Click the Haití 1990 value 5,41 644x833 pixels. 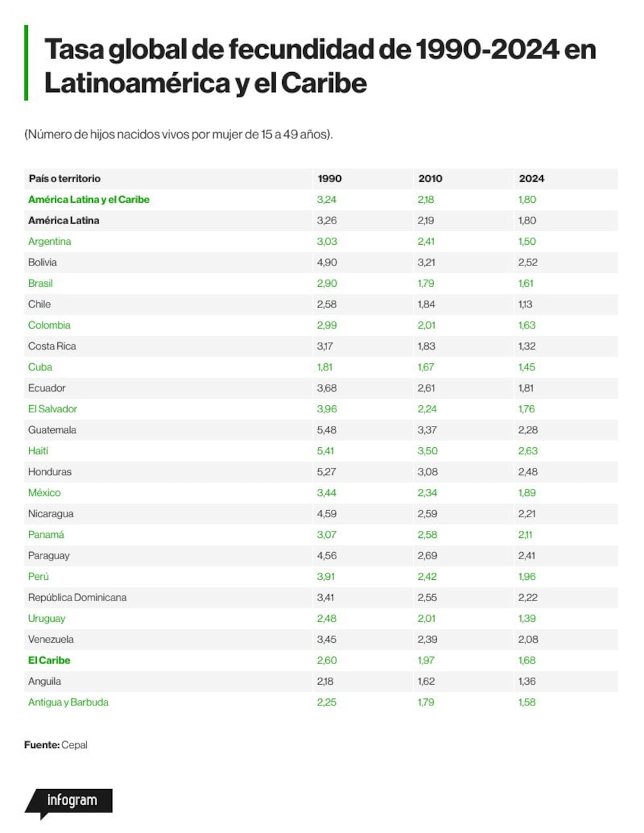(x=325, y=451)
